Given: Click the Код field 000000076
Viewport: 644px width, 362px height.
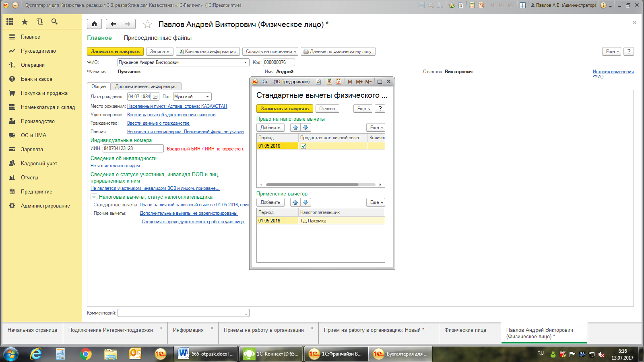Looking at the screenshot, I should 279,62.
